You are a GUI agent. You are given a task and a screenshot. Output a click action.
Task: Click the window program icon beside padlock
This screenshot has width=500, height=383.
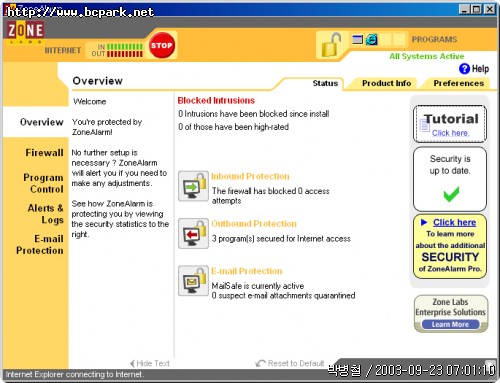point(358,40)
